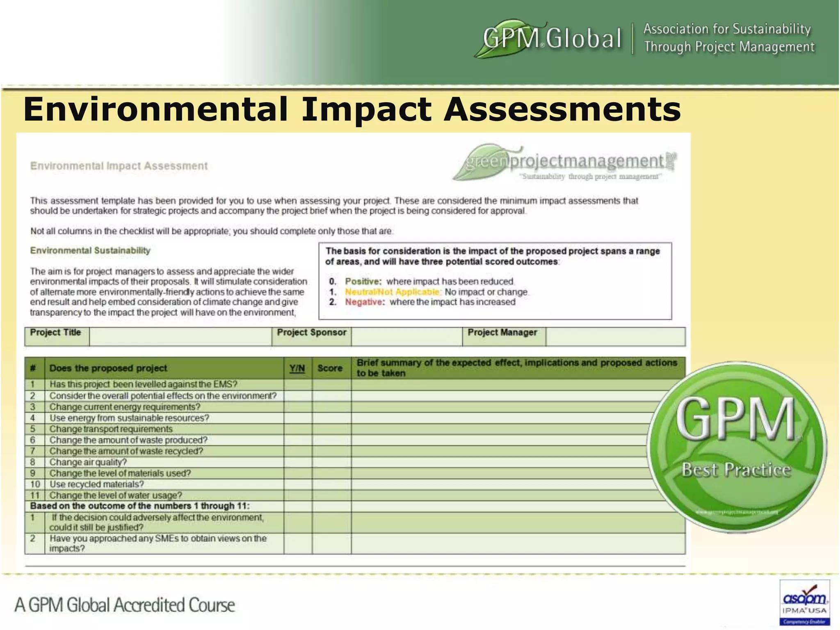Select row 'Consider the overall potential effects'
The height and width of the screenshot is (630, 840).
(355, 396)
